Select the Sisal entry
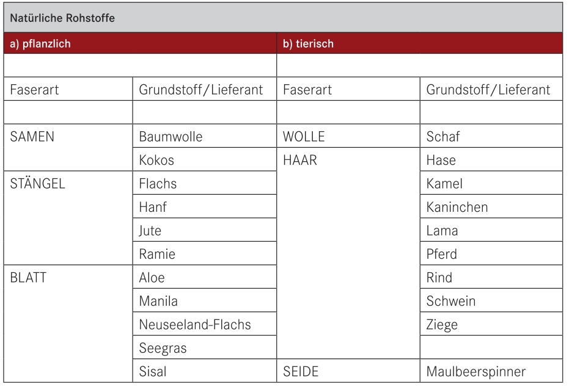Image resolution: width=572 pixels, height=392 pixels. 205,371
